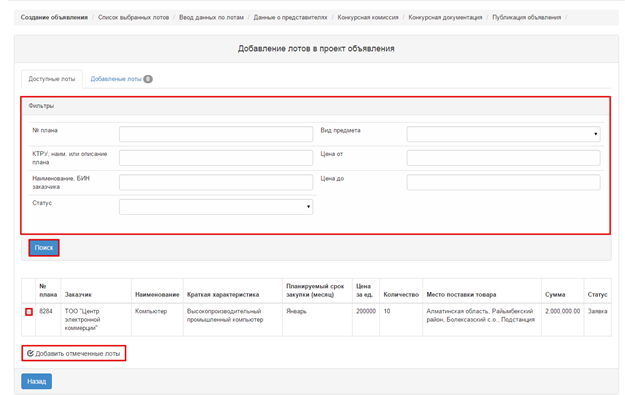Screen dimensions: 625x395
Task: Focus the № плана input field
Action: pos(216,134)
